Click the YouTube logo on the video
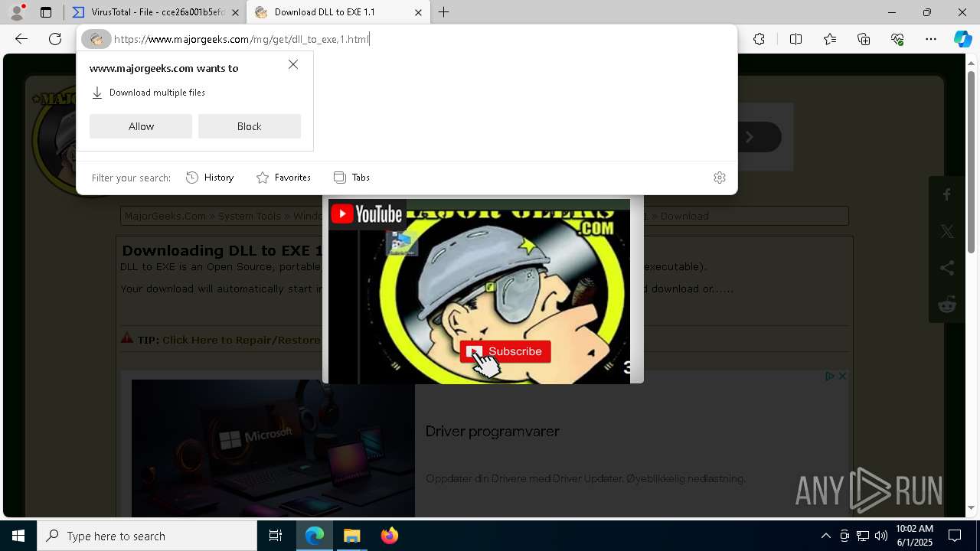The height and width of the screenshot is (551, 980). (x=366, y=214)
